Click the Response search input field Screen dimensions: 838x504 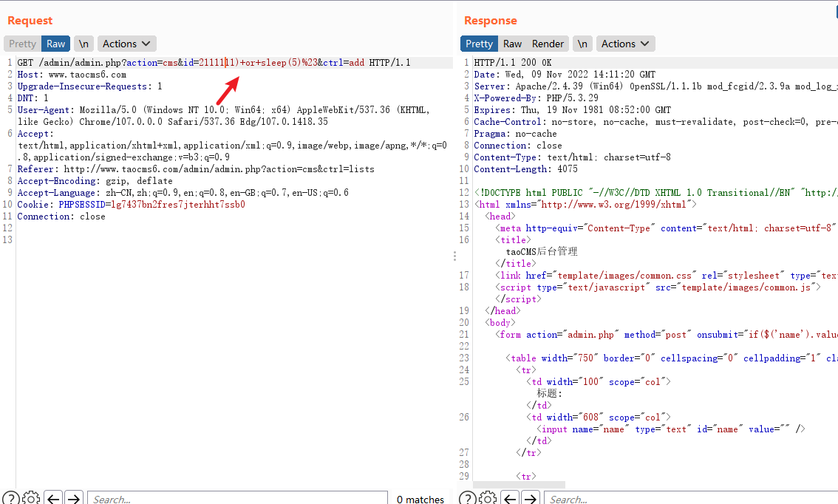click(x=691, y=498)
